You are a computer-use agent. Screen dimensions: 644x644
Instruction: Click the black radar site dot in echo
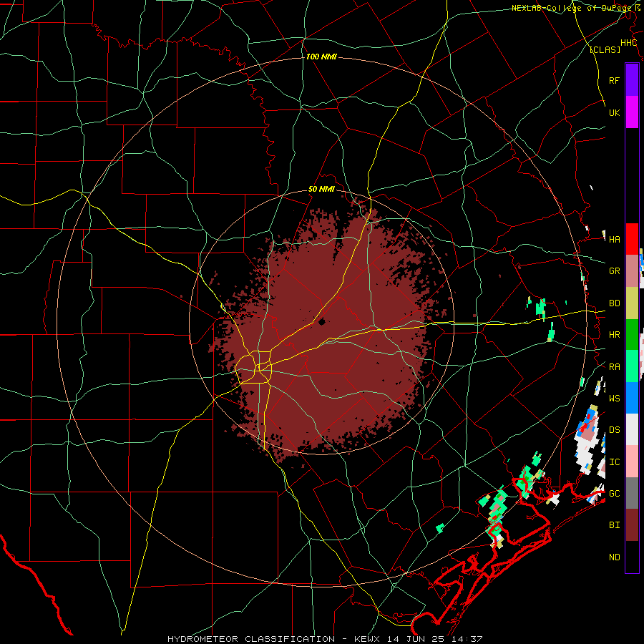point(321,321)
